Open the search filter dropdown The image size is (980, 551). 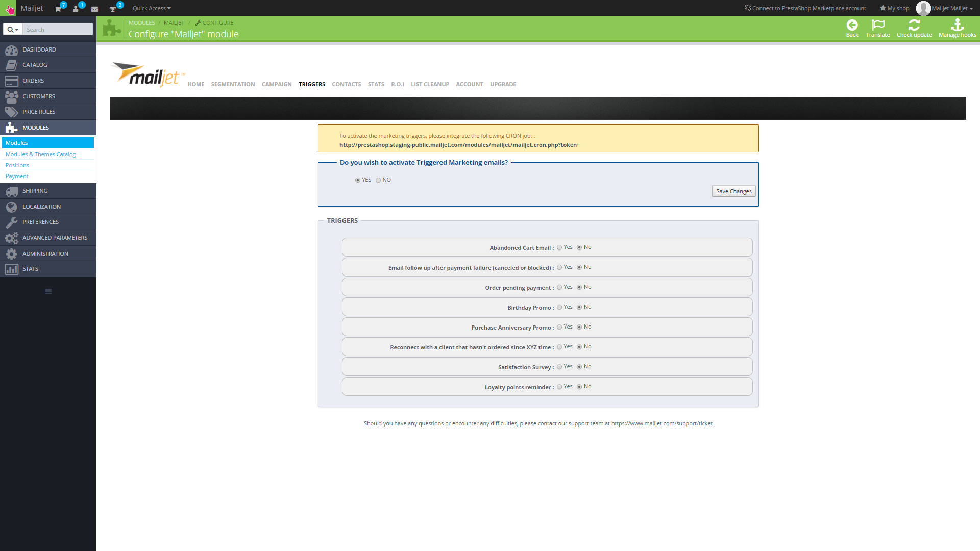click(x=13, y=30)
